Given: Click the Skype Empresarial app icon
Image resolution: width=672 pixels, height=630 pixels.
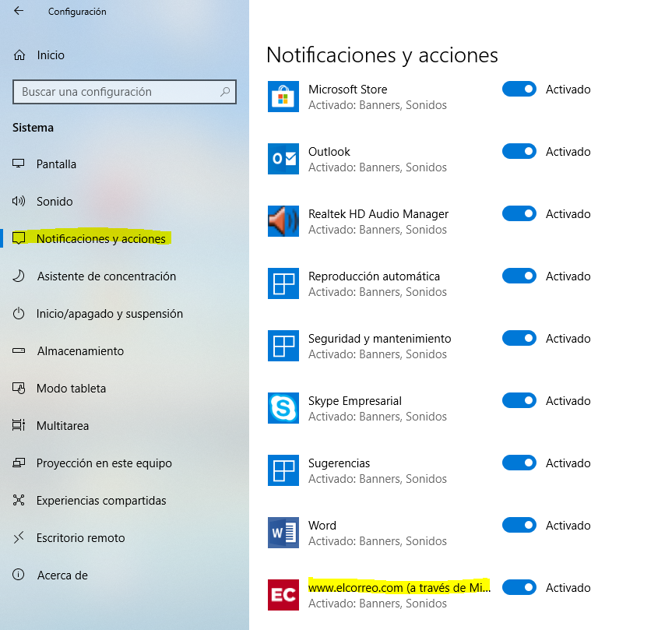Looking at the screenshot, I should pos(283,408).
